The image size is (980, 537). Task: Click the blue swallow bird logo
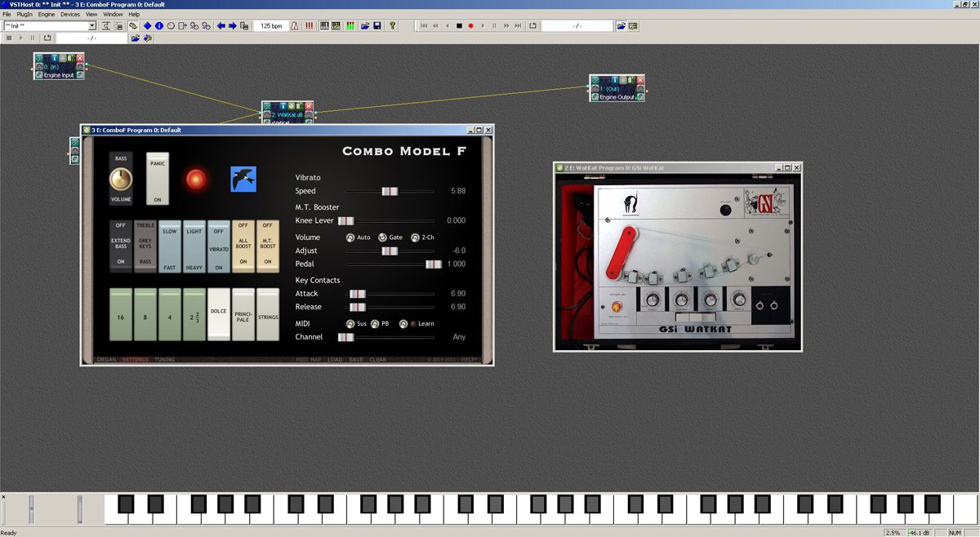point(243,179)
